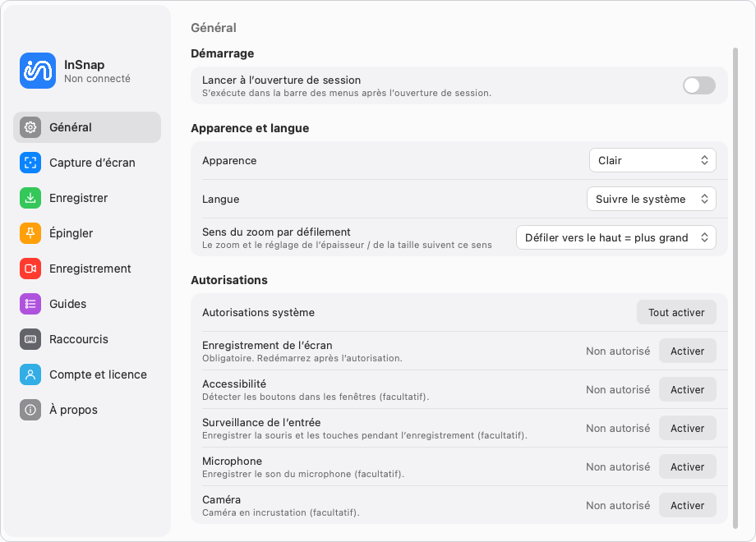Image resolution: width=756 pixels, height=542 pixels.
Task: Click Non autorisé beside Surveillance de l'entrée
Action: coord(618,428)
